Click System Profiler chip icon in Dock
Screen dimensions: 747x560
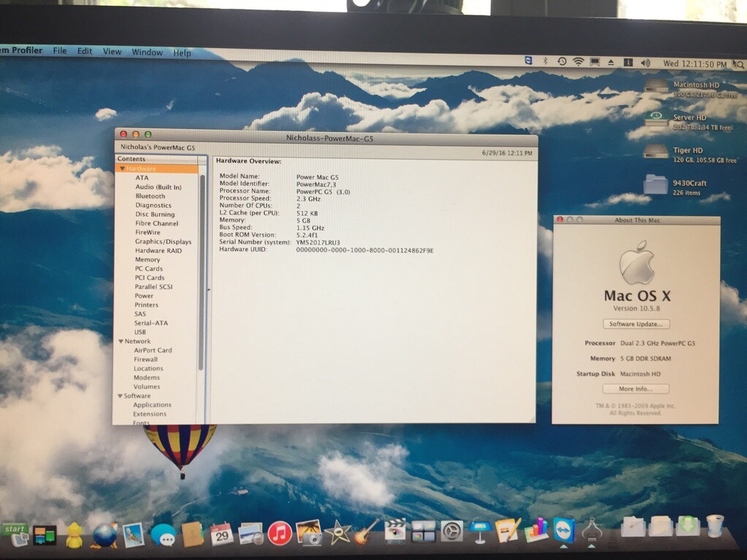pyautogui.click(x=592, y=529)
